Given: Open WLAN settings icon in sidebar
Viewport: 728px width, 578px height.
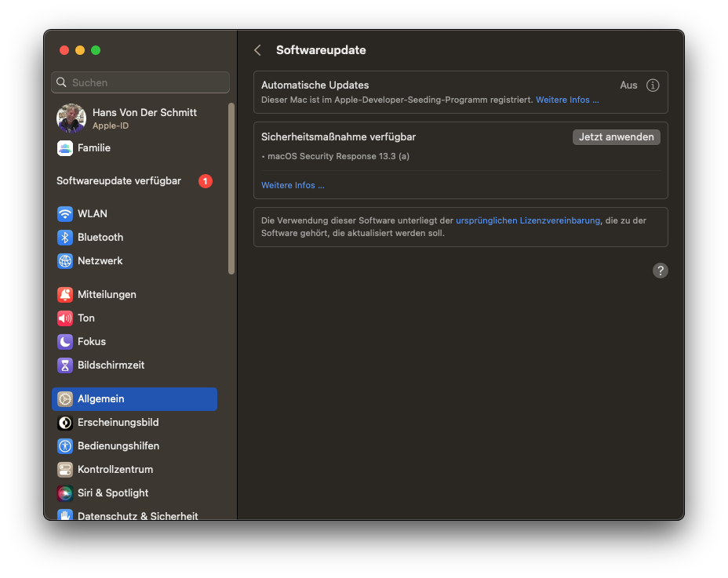Looking at the screenshot, I should 65,214.
